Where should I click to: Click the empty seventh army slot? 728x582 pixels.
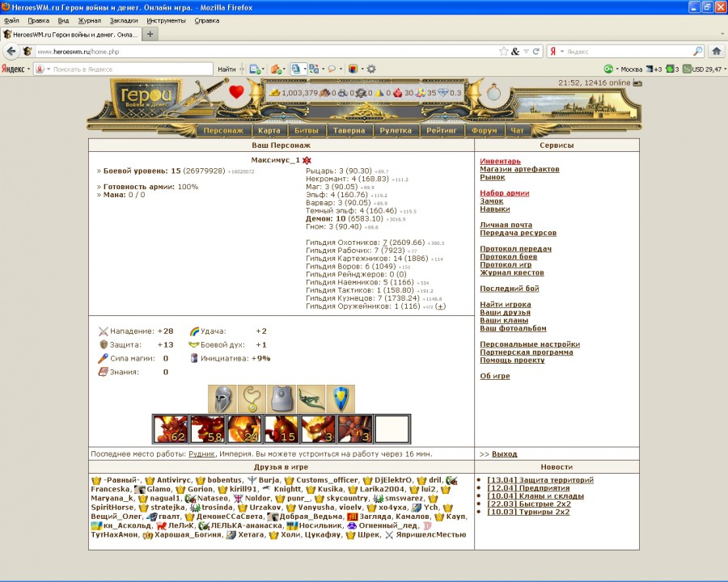pos(392,429)
